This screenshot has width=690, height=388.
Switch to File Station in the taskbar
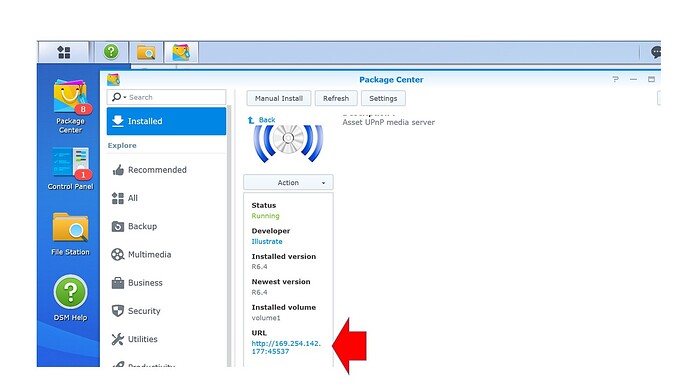(146, 52)
